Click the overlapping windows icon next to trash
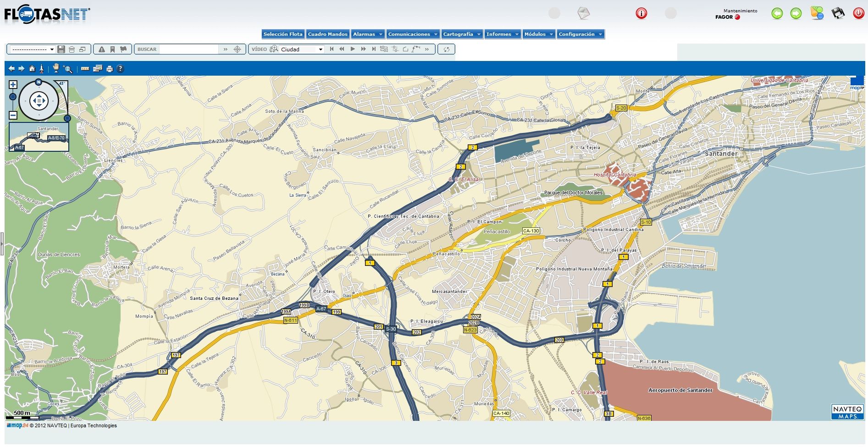Screen dimensions: 868x447 click(83, 49)
